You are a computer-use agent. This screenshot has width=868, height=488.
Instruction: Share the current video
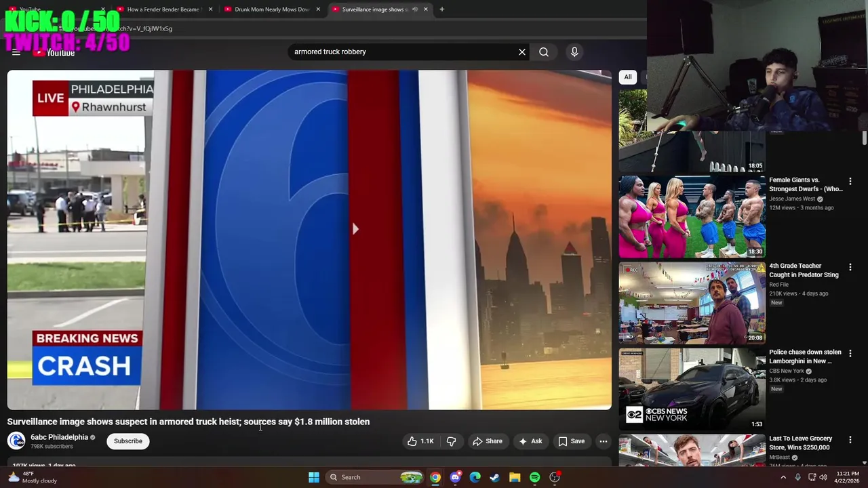(x=488, y=441)
